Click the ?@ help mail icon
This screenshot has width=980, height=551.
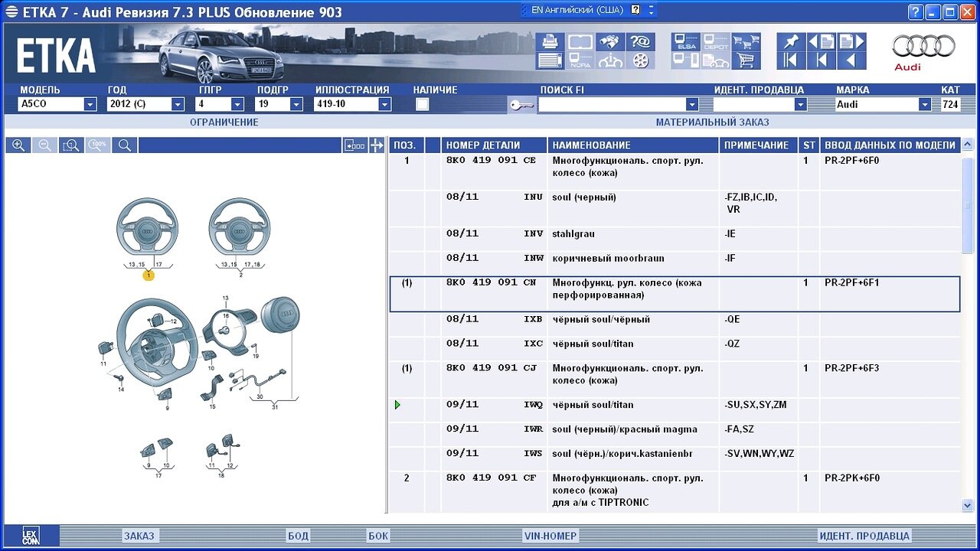(x=641, y=41)
